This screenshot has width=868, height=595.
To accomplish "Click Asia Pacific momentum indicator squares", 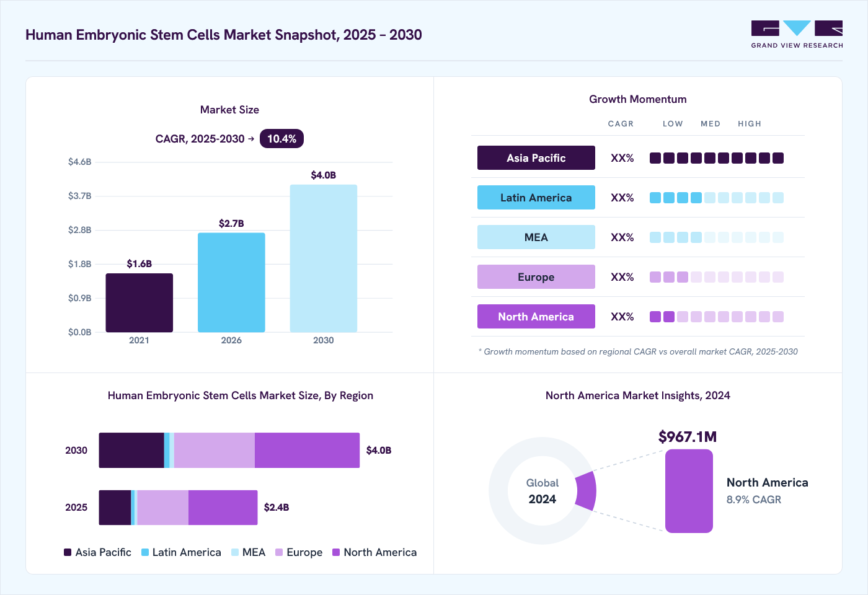I will [x=717, y=158].
